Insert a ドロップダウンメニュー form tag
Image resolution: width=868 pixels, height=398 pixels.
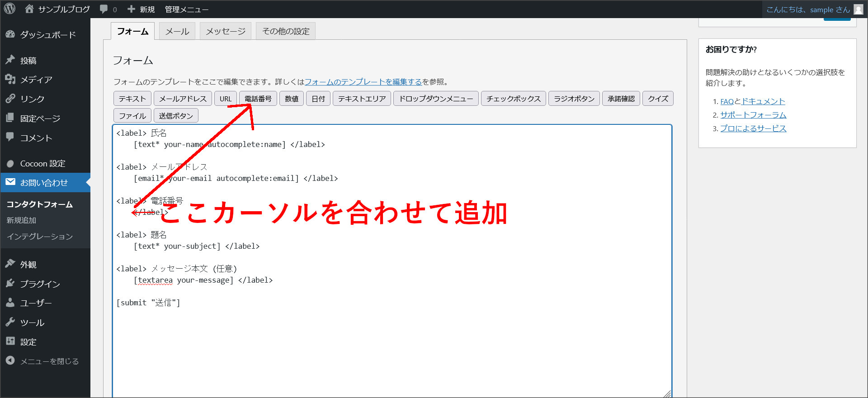(x=436, y=99)
